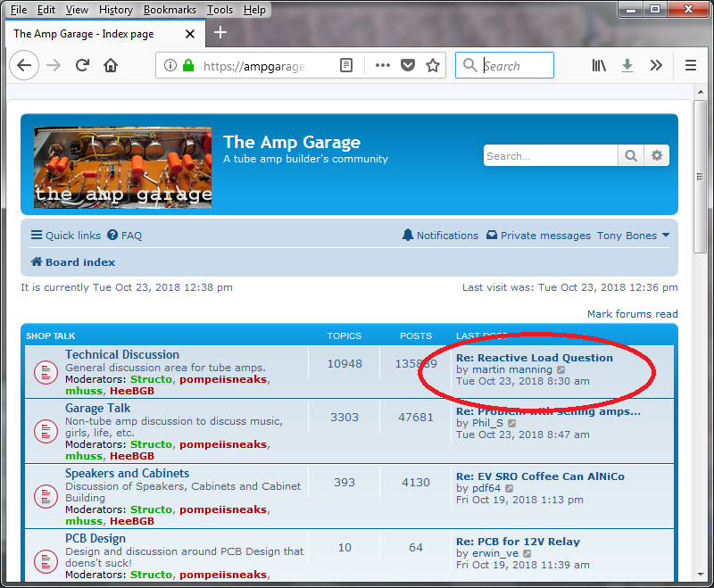
Task: Open the Downloads arrow icon
Action: tap(627, 65)
